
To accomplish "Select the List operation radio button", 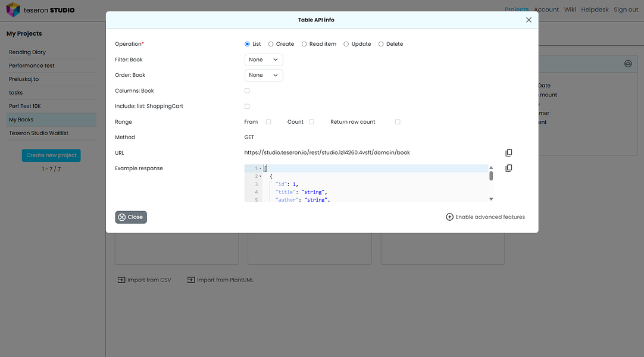I will coord(247,44).
